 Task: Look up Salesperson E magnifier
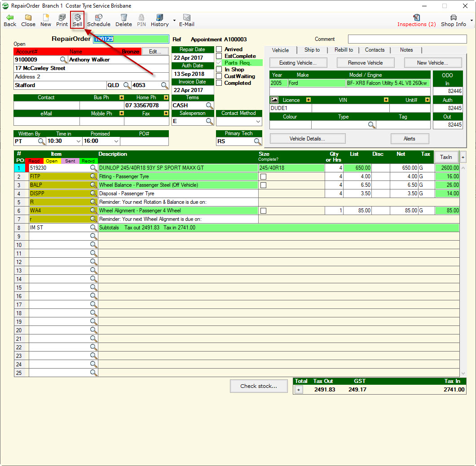[x=209, y=121]
